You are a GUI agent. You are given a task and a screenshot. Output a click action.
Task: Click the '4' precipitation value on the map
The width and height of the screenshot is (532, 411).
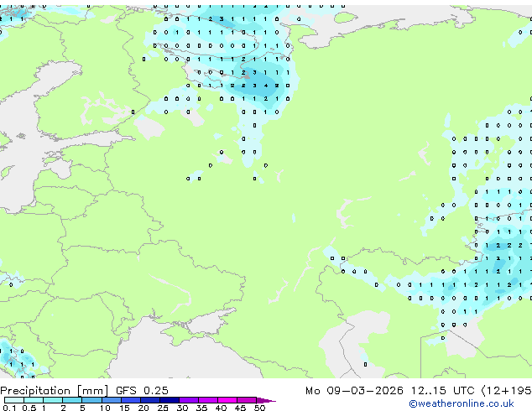266,86
